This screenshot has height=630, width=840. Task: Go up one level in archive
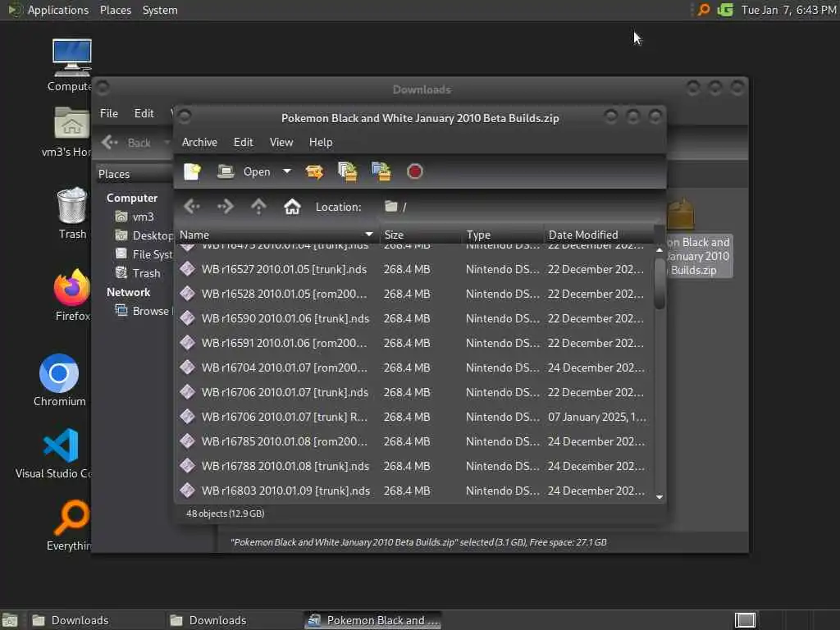tap(258, 206)
